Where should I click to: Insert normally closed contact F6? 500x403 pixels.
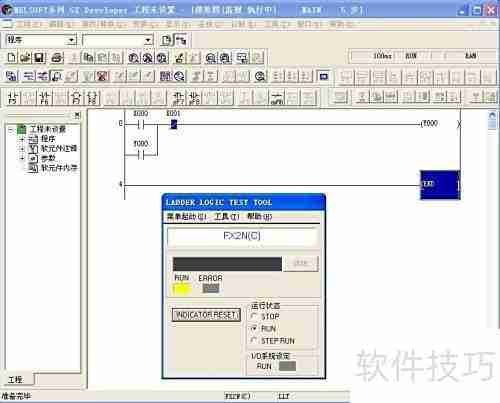click(x=44, y=98)
